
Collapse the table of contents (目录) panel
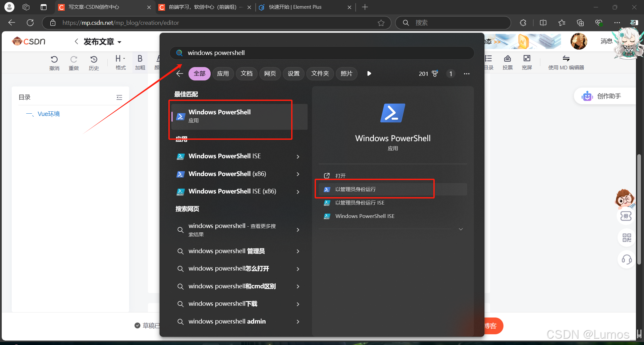click(119, 97)
